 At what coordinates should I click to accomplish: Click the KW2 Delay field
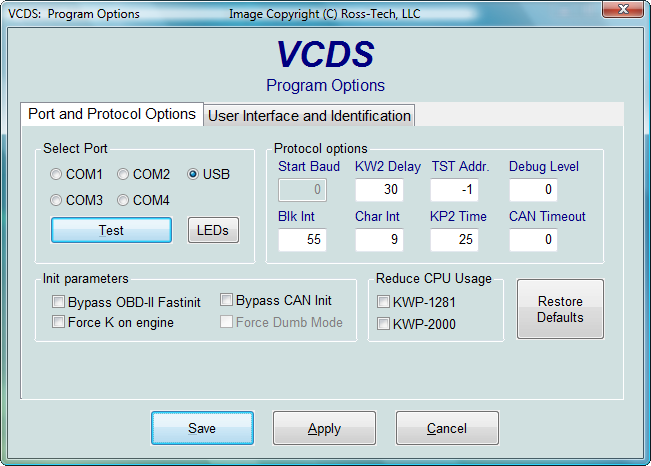379,190
